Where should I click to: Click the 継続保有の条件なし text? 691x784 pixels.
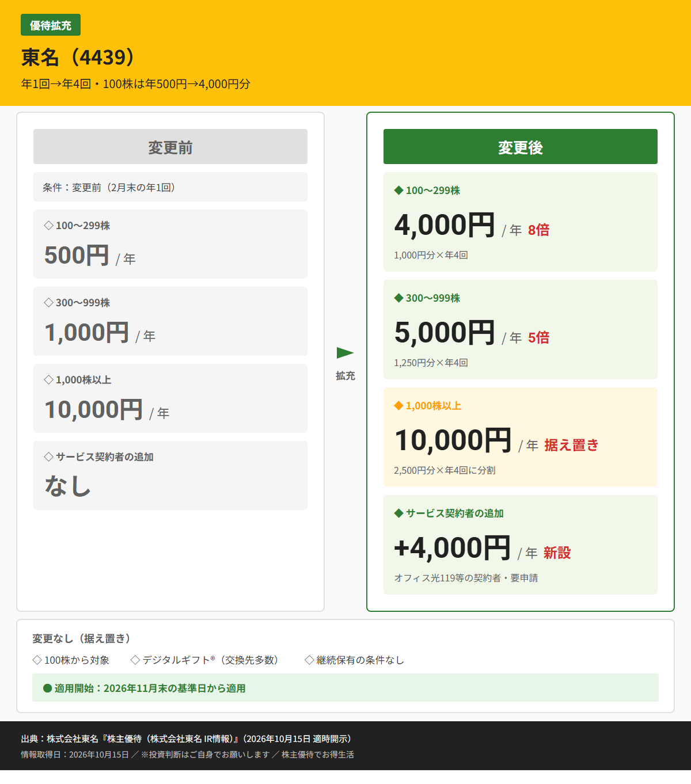(x=360, y=660)
